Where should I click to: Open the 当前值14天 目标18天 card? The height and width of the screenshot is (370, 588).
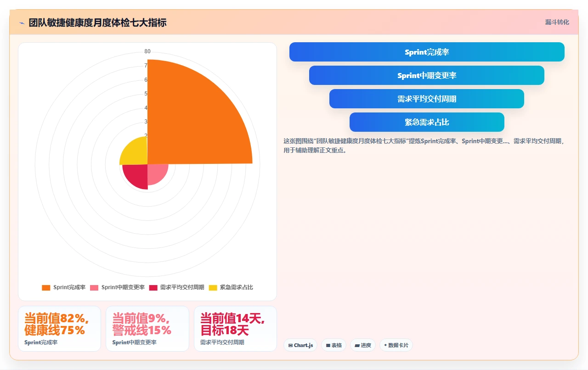235,329
